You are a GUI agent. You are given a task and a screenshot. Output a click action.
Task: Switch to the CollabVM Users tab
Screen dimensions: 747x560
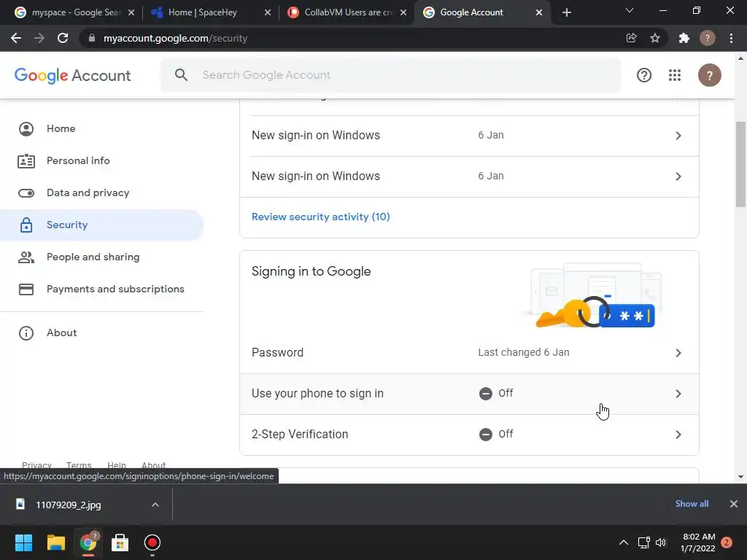point(348,12)
